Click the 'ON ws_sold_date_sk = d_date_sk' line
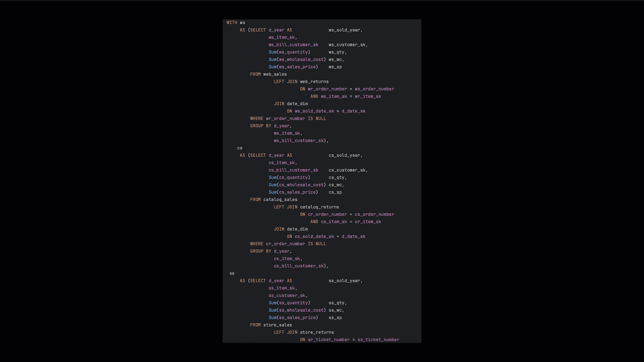This screenshot has width=644, height=362. [326, 111]
